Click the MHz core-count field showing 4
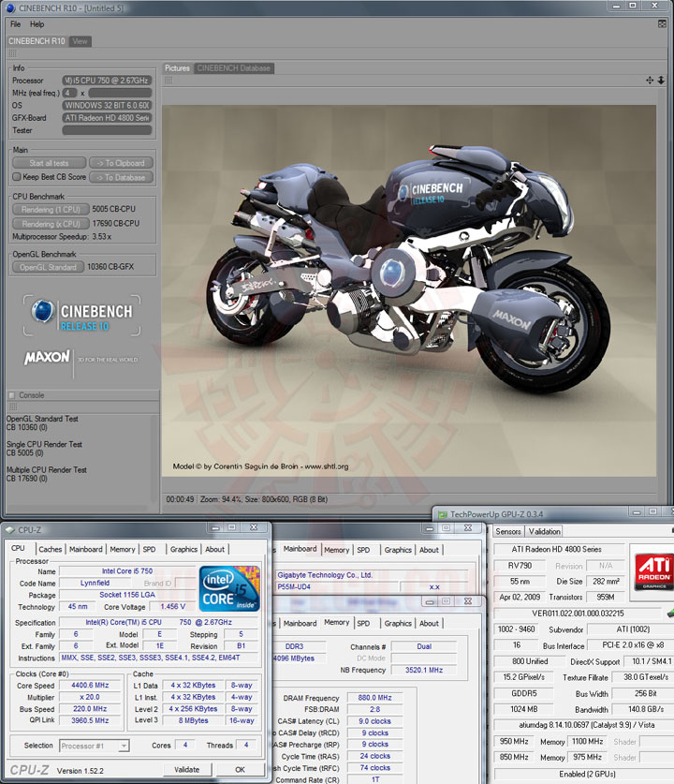Screen dimensions: 674x784 pyautogui.click(x=69, y=93)
